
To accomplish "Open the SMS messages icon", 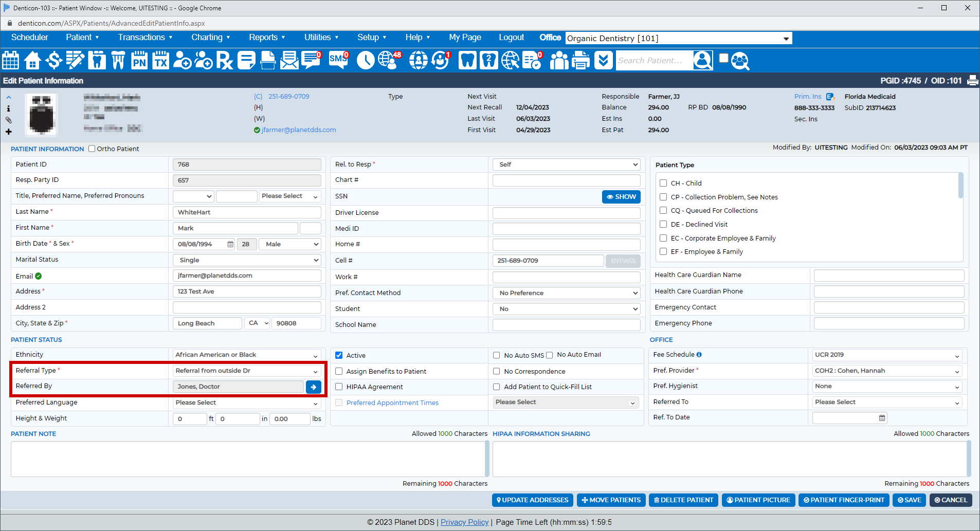I will click(x=338, y=61).
